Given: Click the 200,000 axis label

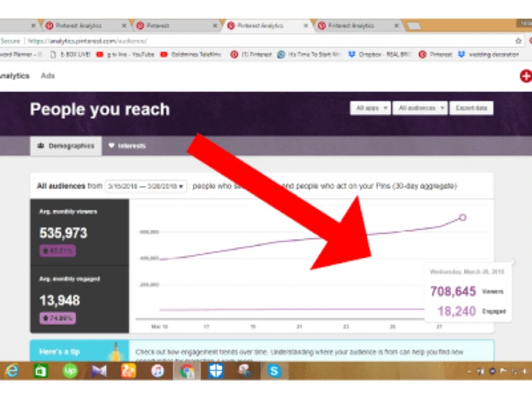Looking at the screenshot, I should (149, 285).
